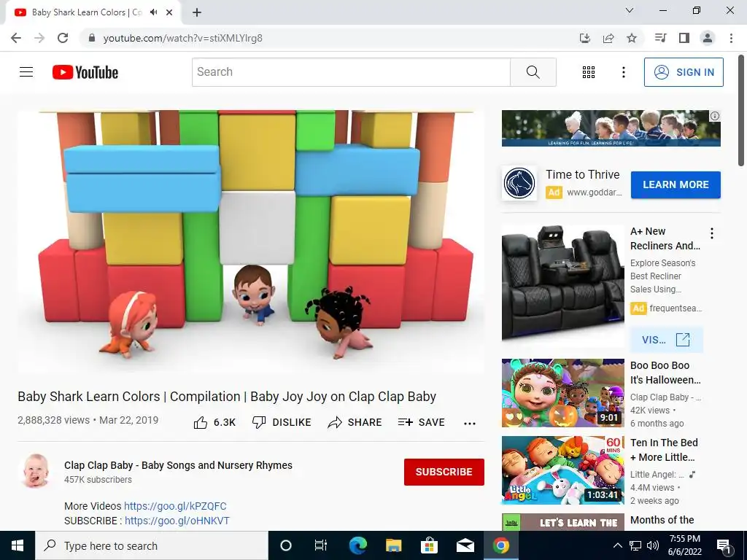Open Microsoft Store from taskbar

429,545
